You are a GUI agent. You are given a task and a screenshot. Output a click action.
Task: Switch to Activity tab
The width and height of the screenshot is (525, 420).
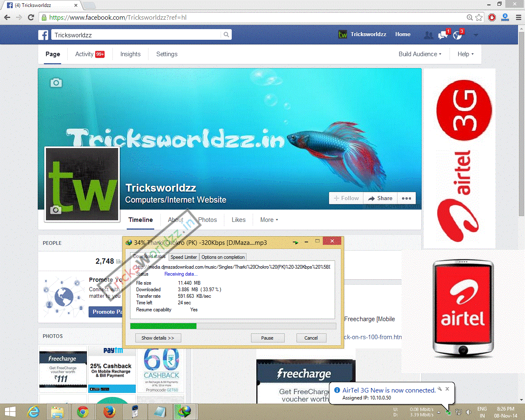point(90,54)
